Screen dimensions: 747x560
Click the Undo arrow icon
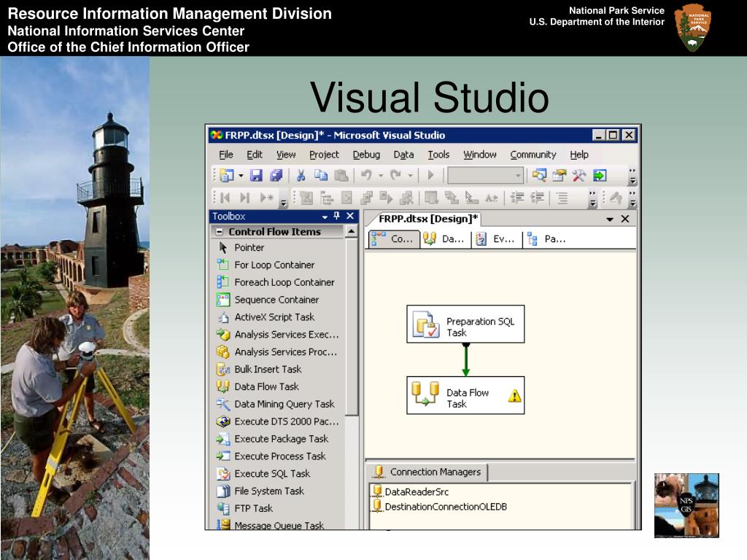tap(366, 176)
